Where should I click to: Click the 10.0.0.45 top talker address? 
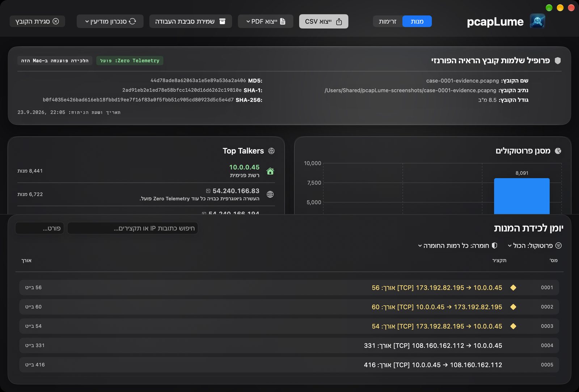pos(244,167)
